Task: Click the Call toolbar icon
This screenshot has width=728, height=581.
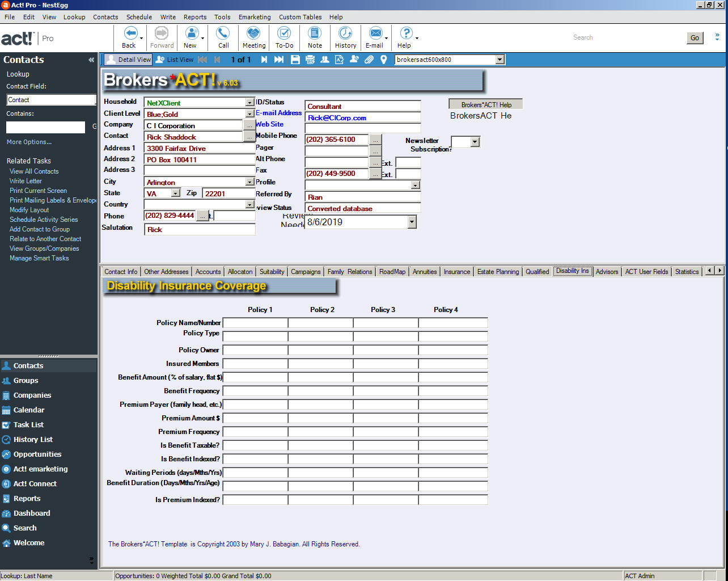Action: pos(223,33)
